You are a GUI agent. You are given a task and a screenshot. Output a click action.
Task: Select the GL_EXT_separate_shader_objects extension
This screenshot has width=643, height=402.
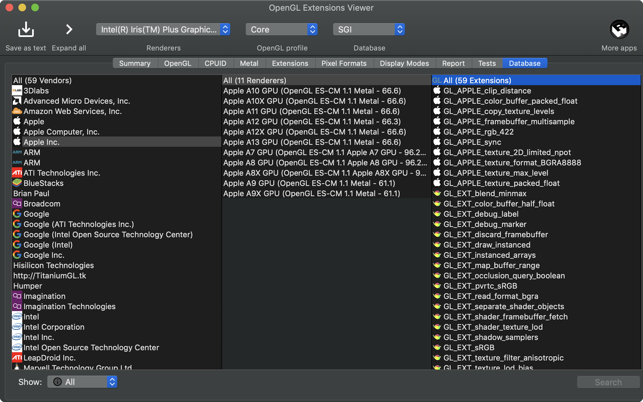(x=536, y=306)
